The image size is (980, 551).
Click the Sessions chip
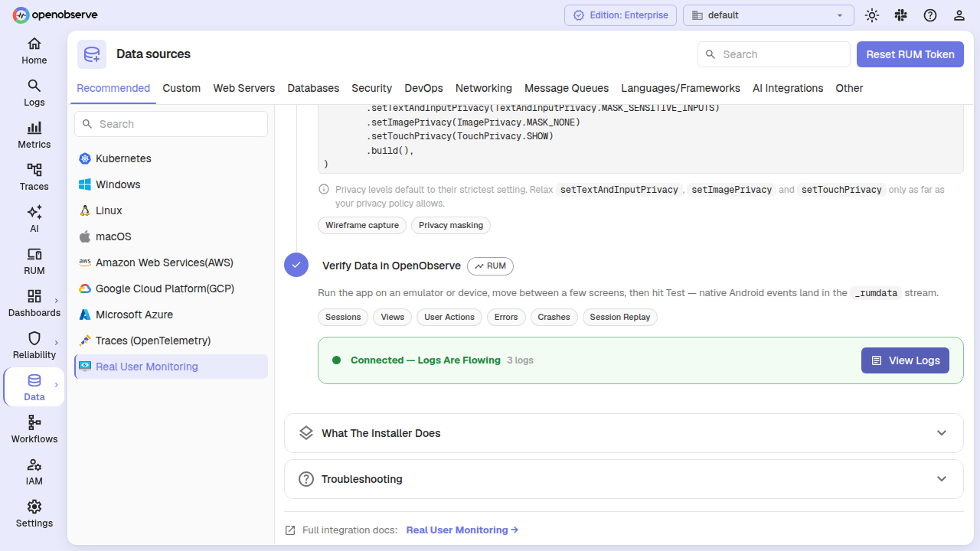(343, 317)
